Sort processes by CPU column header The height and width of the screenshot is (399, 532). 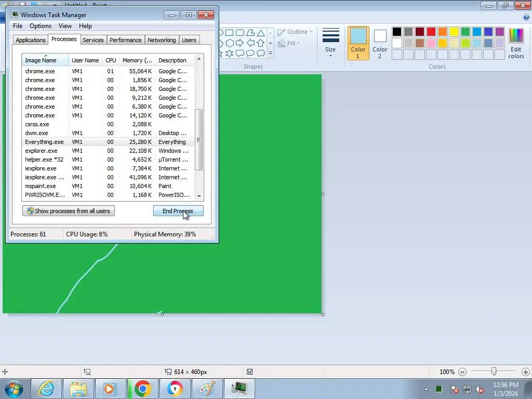pos(111,60)
